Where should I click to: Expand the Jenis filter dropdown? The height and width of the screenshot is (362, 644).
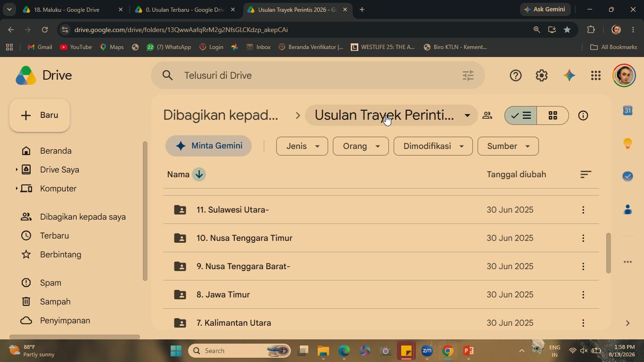click(302, 146)
